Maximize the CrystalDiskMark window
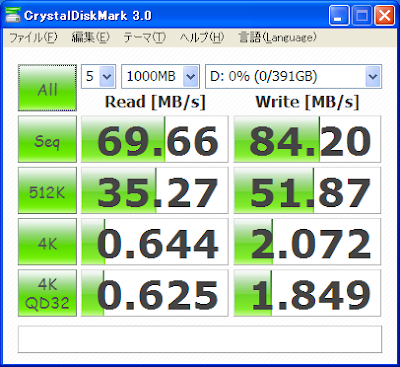This screenshot has height=367, width=400. pyautogui.click(x=362, y=15)
